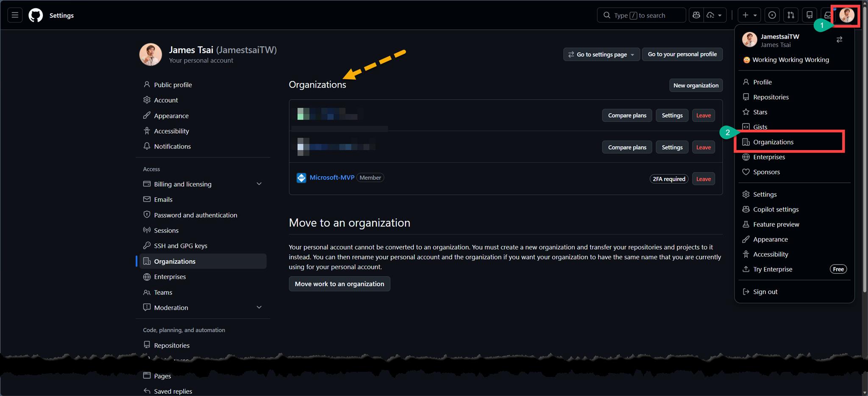Open the Issues icon in header

772,15
